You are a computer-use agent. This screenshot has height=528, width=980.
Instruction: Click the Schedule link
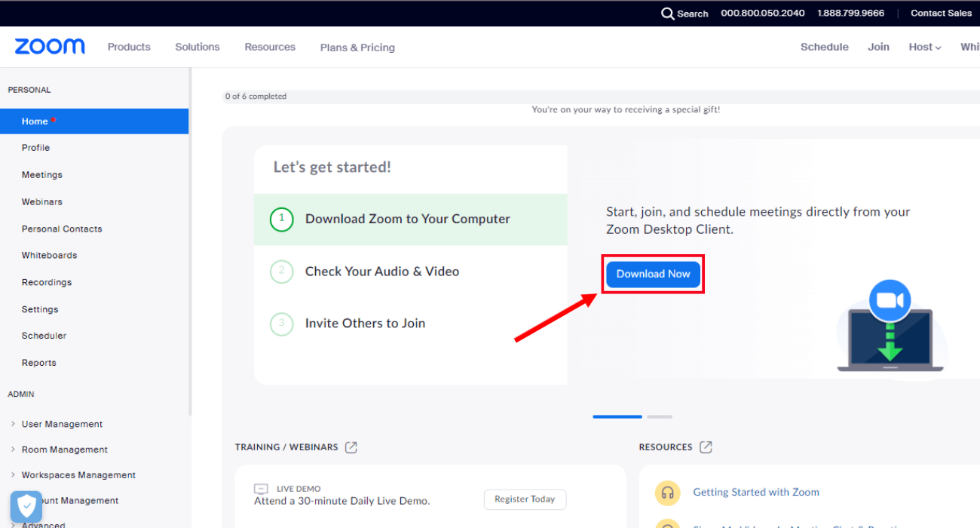[x=825, y=47]
